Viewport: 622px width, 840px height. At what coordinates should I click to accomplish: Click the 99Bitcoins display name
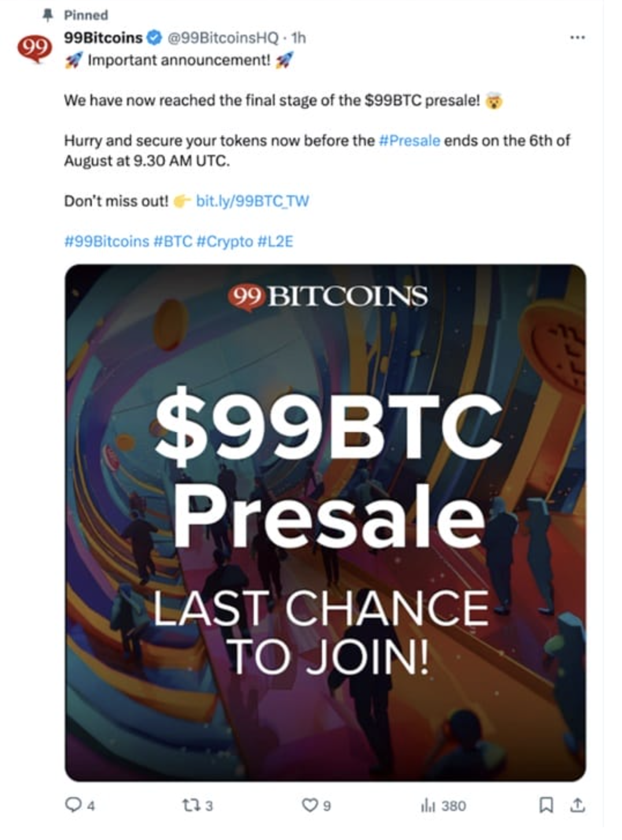tap(103, 38)
